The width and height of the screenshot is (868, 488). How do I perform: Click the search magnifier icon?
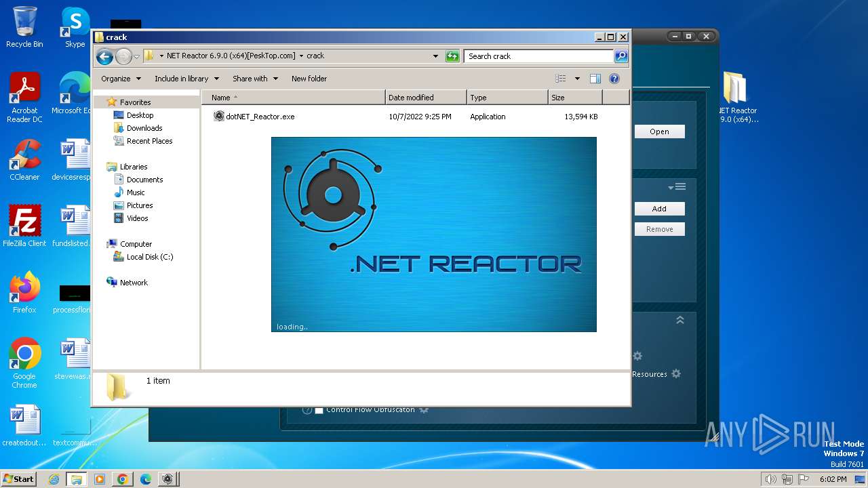coord(620,56)
